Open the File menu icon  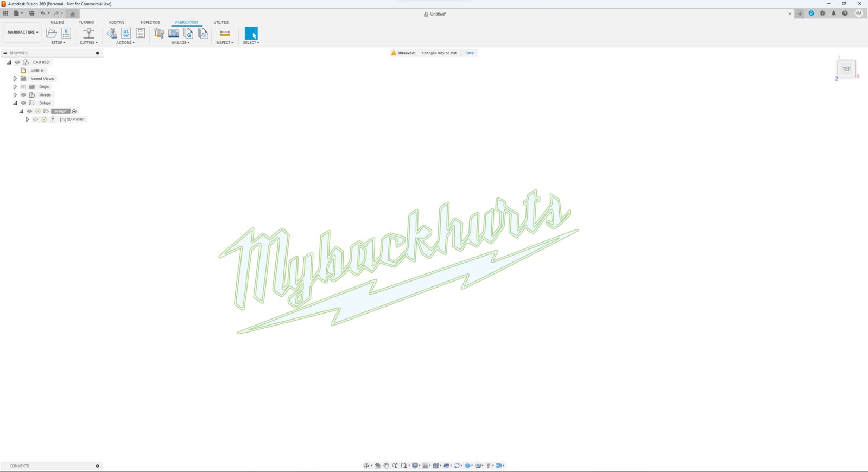(x=17, y=14)
